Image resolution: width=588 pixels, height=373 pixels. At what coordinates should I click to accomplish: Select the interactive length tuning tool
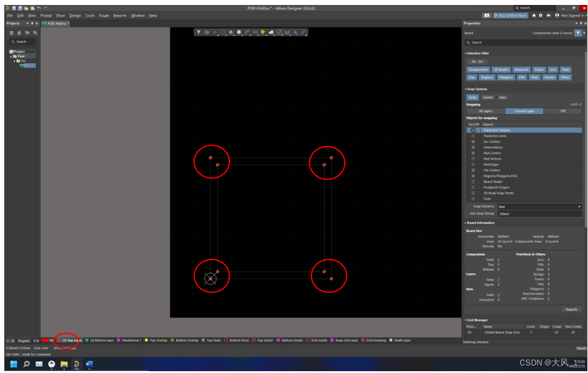(255, 32)
